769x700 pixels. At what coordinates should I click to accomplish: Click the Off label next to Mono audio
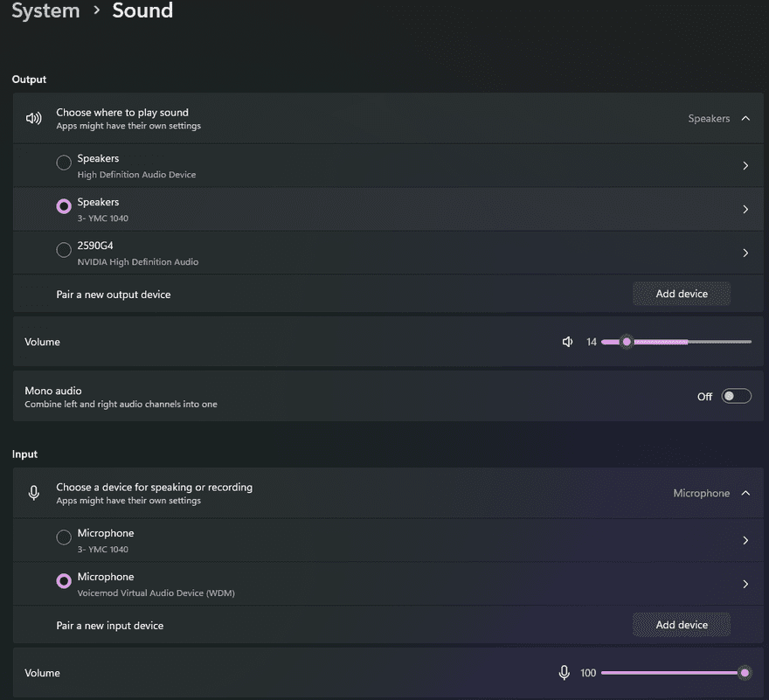click(704, 397)
